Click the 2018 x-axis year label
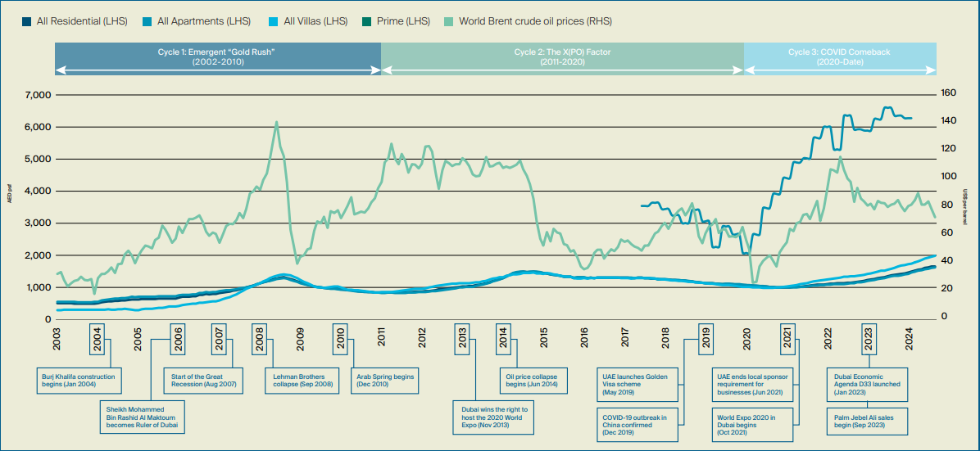Image resolution: width=980 pixels, height=451 pixels. click(x=665, y=339)
